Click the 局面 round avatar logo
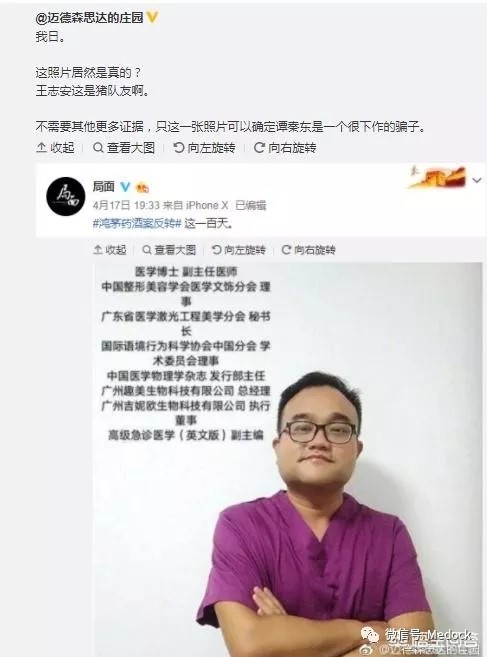Screen dimensions: 487x657 coord(65,196)
